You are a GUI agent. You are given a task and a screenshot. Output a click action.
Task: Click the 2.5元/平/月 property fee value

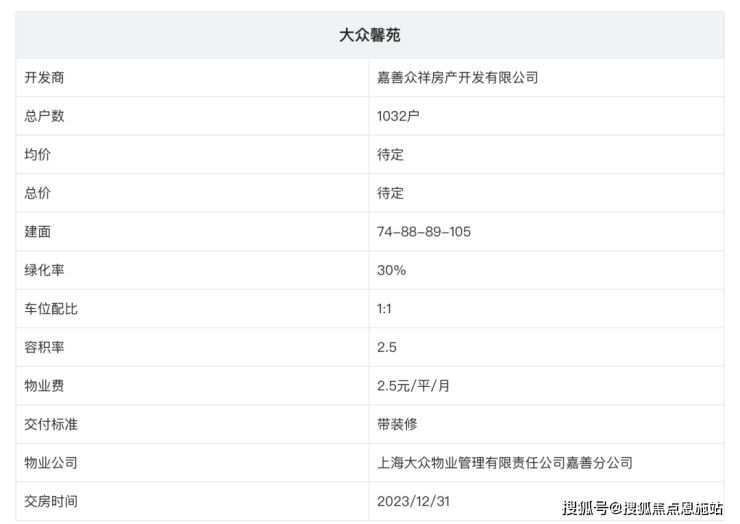[x=413, y=386]
